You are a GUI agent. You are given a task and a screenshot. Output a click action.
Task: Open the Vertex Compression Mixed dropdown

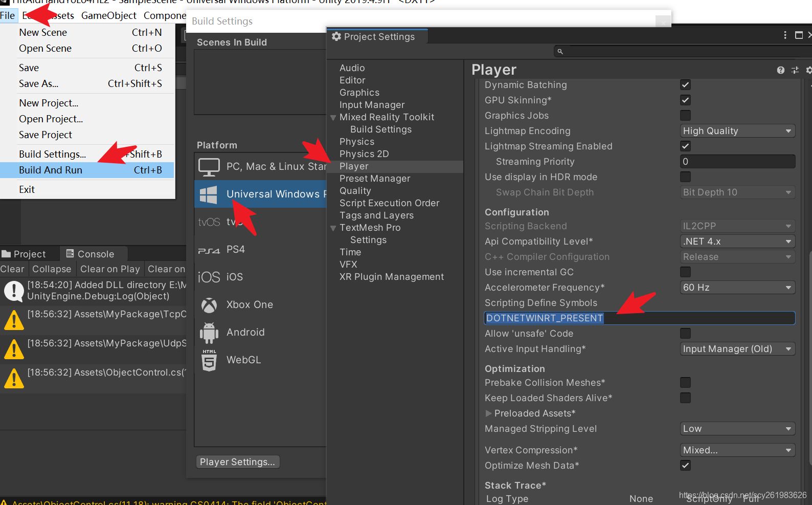click(x=737, y=450)
